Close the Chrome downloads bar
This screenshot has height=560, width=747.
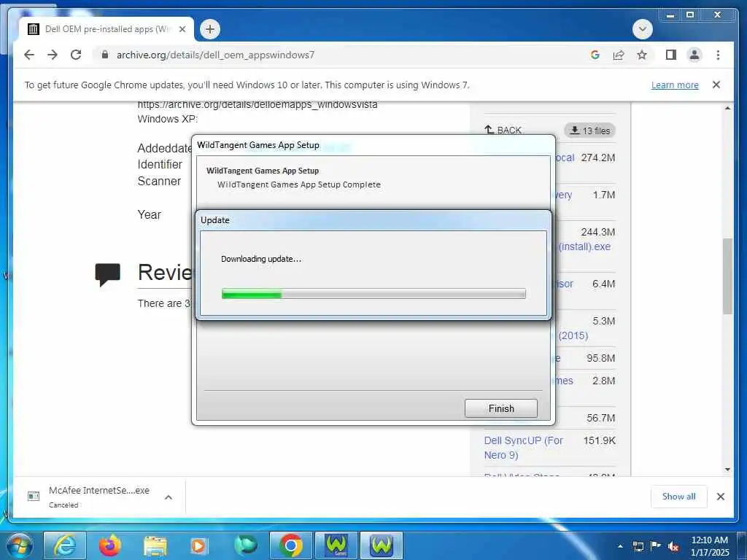pyautogui.click(x=720, y=496)
